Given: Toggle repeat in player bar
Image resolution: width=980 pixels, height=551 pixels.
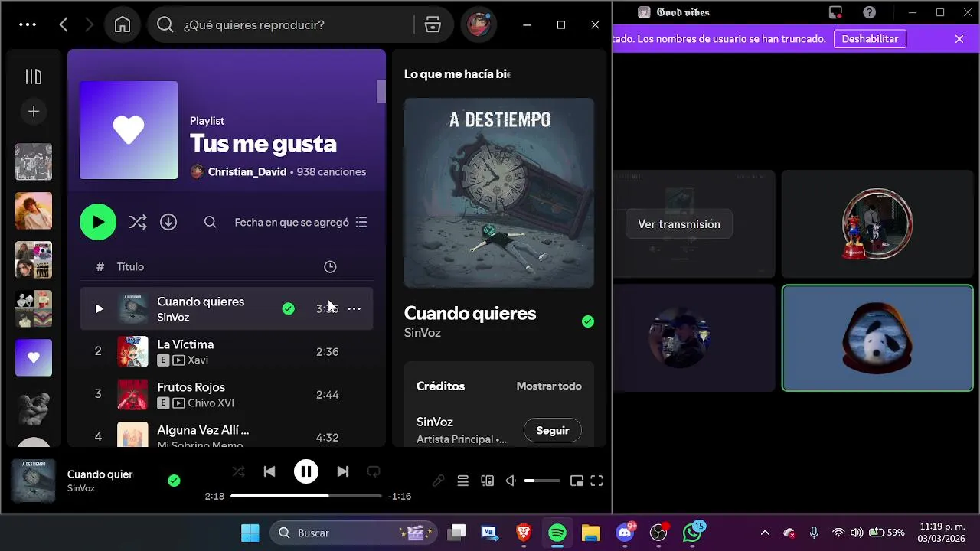Looking at the screenshot, I should (374, 471).
